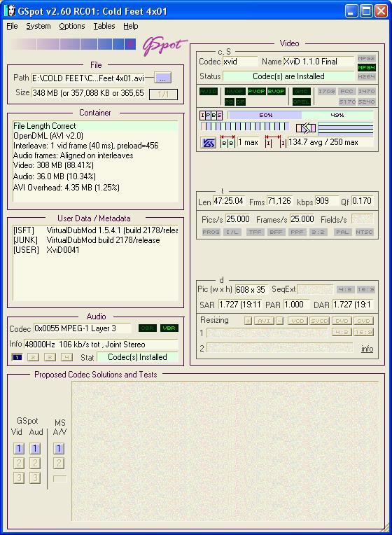Image resolution: width=392 pixels, height=535 pixels.
Task: Click the BVOP indicator
Action: 276,92
